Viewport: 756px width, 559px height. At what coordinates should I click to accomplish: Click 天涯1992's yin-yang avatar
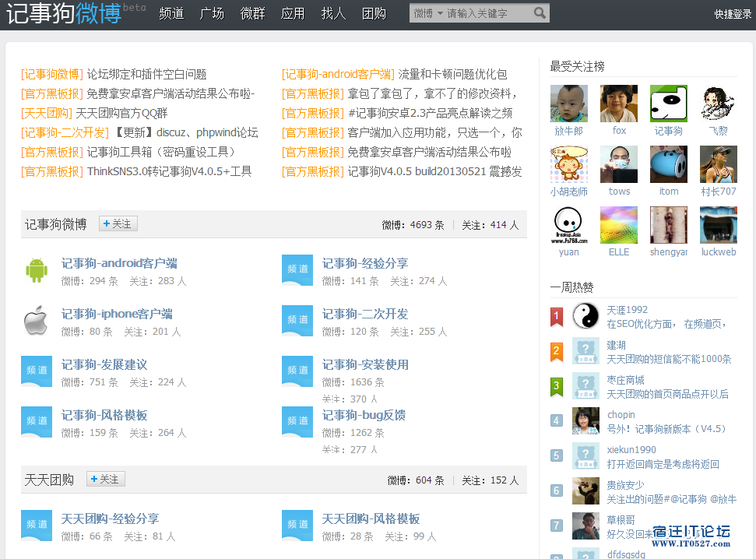pos(585,316)
